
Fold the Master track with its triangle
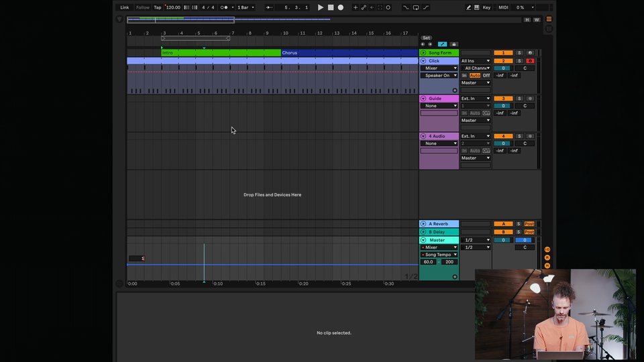423,240
